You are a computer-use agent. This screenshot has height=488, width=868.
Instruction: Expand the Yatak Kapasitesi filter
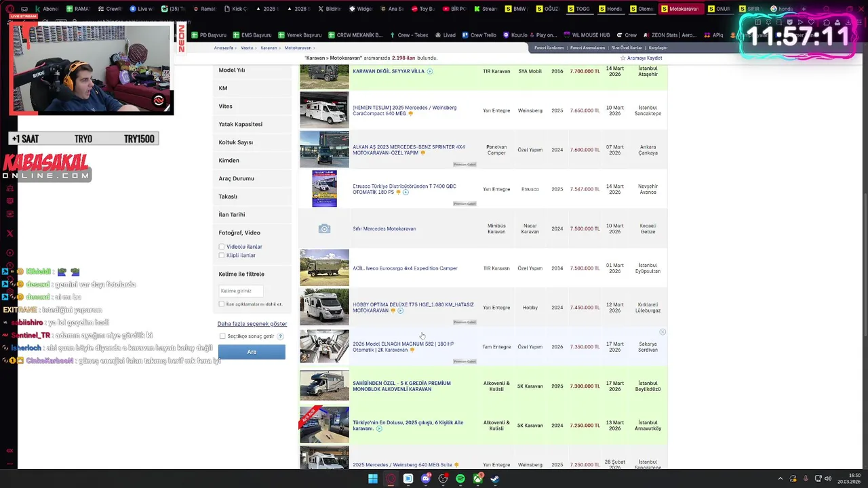252,124
